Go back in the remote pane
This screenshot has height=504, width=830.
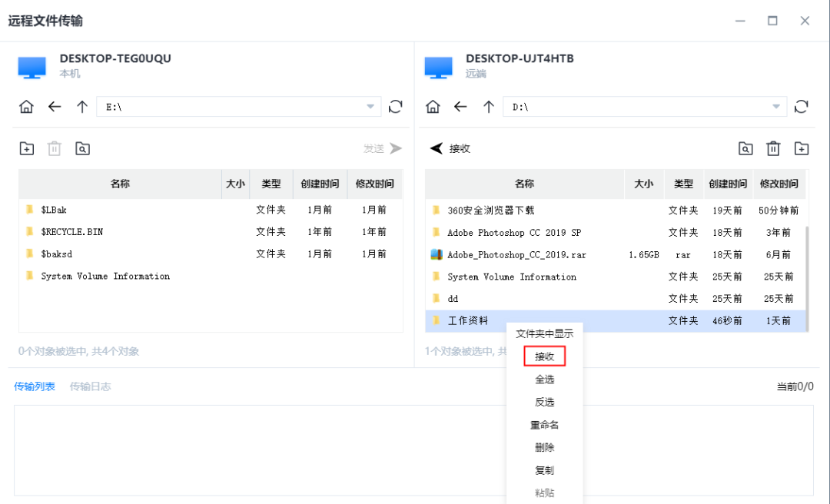click(x=460, y=107)
